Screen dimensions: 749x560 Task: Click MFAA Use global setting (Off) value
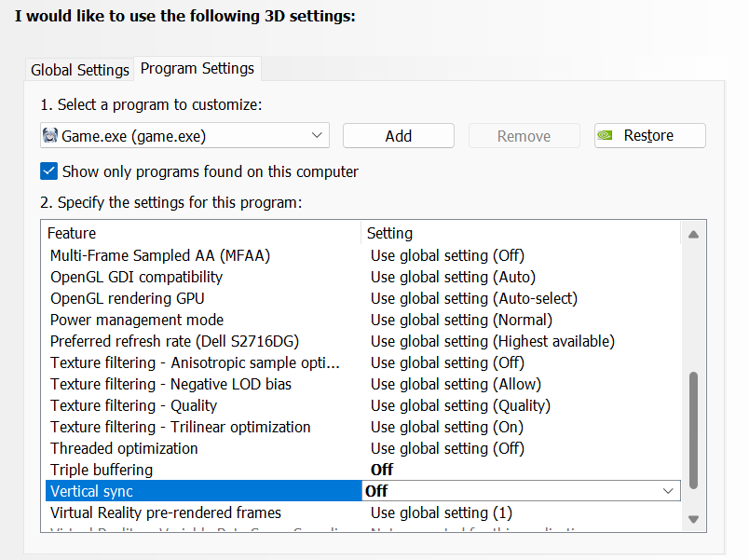point(447,255)
